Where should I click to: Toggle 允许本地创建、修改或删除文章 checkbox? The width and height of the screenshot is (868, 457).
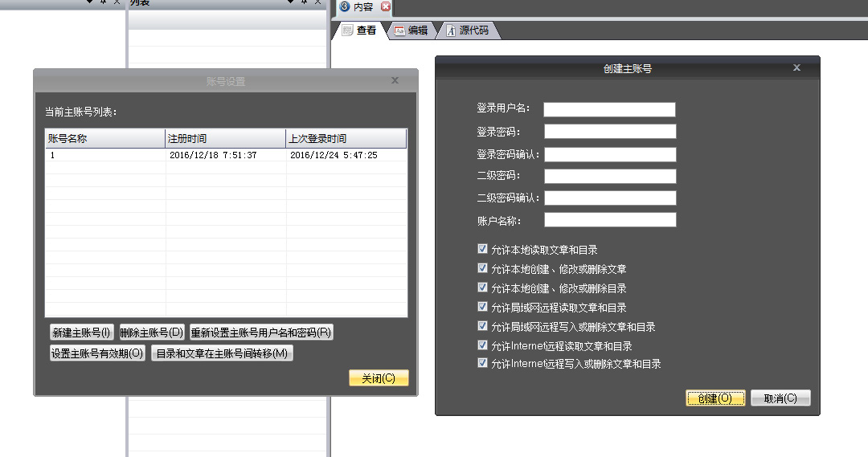point(482,268)
